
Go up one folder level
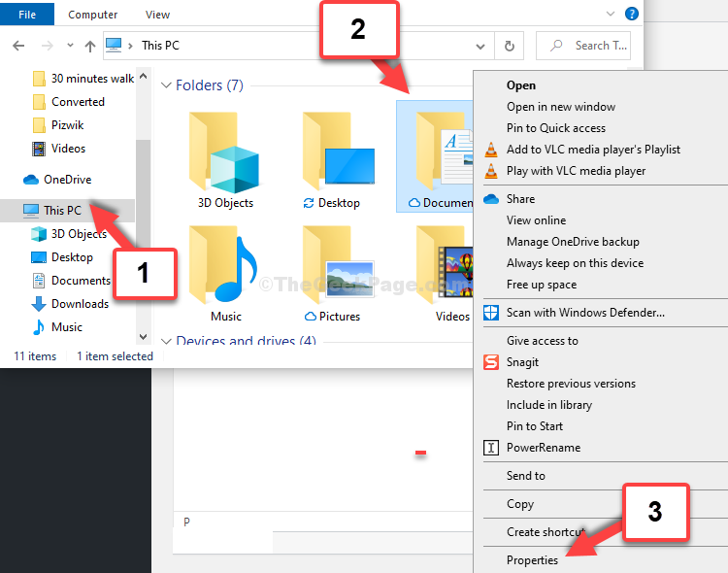90,46
